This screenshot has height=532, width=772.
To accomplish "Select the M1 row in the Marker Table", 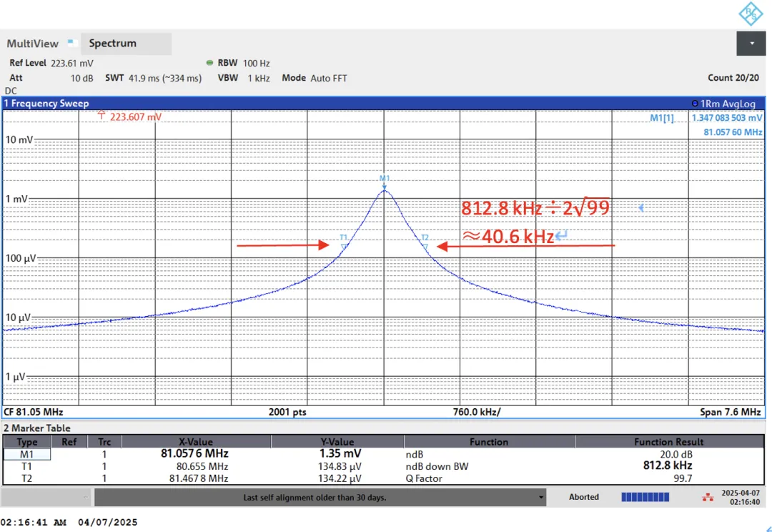I will 27,454.
